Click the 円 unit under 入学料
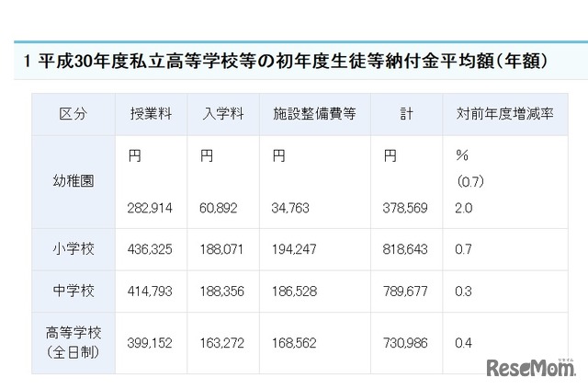The image size is (588, 389). point(207,155)
